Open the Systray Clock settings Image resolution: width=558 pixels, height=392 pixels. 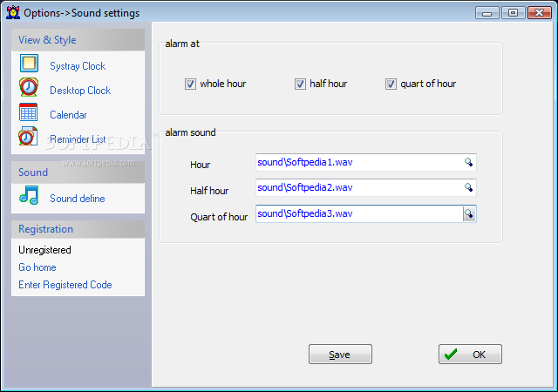(x=78, y=66)
